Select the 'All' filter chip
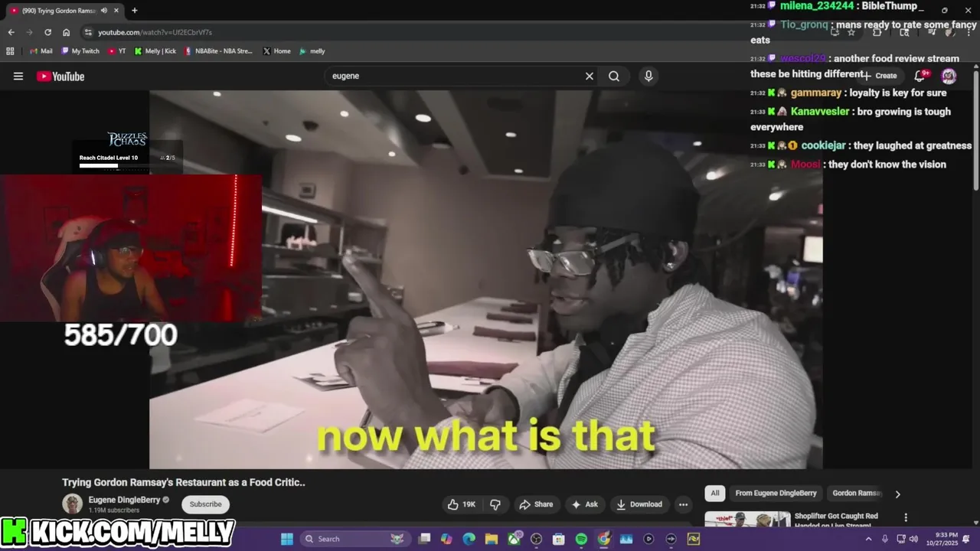The width and height of the screenshot is (980, 551). [715, 493]
